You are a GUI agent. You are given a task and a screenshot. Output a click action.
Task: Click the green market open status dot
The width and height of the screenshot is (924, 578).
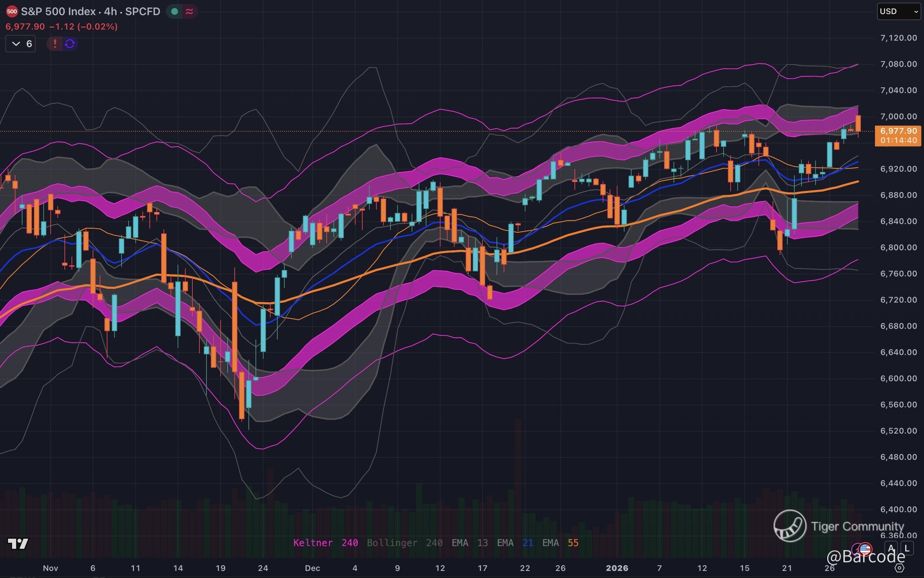click(x=175, y=11)
